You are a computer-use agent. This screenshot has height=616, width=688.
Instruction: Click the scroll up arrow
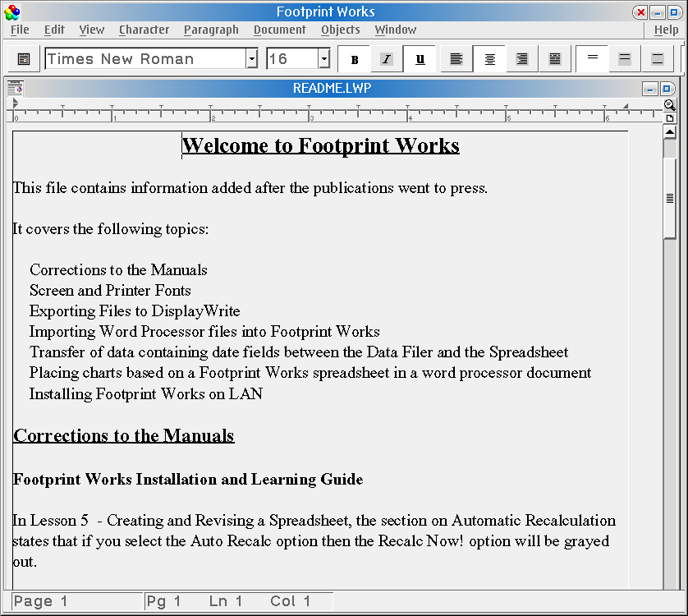pos(670,131)
